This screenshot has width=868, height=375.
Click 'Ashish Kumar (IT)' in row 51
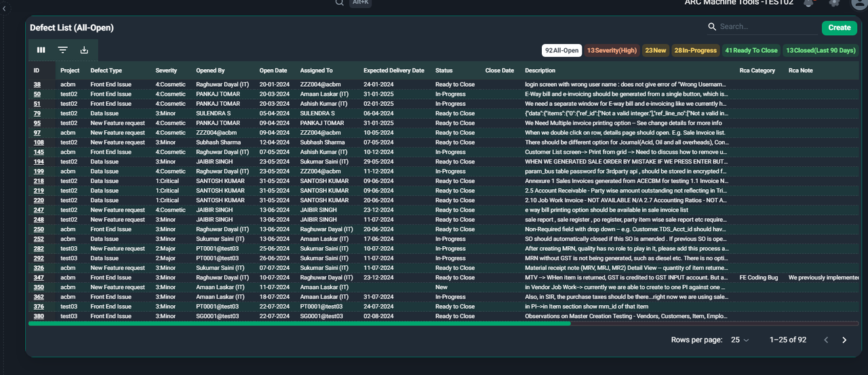325,104
